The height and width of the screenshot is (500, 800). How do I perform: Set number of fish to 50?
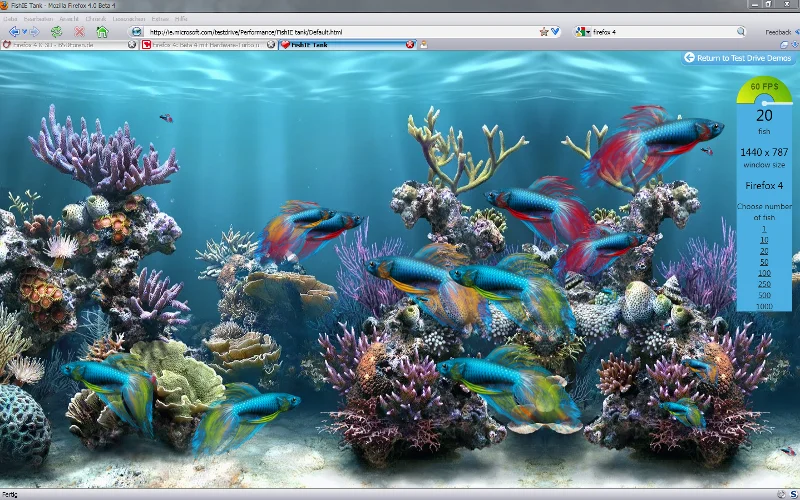[x=764, y=262]
